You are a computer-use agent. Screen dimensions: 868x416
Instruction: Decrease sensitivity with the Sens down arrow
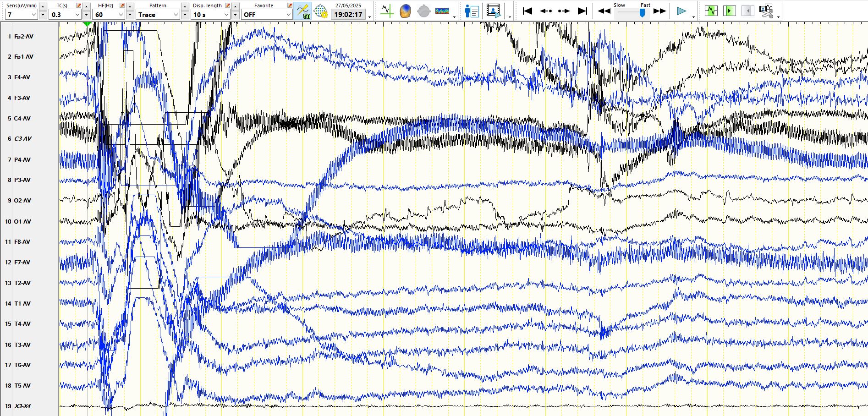tap(43, 15)
